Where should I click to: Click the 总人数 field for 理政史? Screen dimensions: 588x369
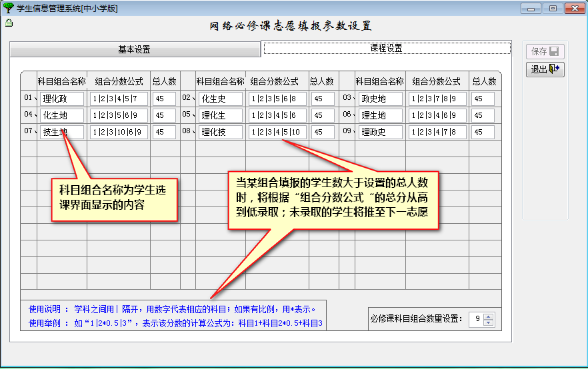(483, 132)
